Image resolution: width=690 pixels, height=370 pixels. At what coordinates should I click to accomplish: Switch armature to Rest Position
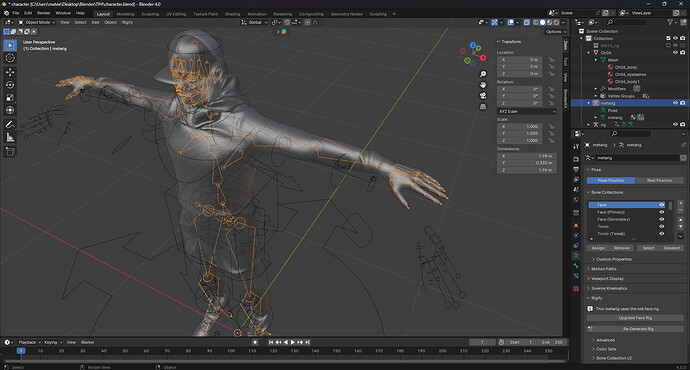(659, 180)
